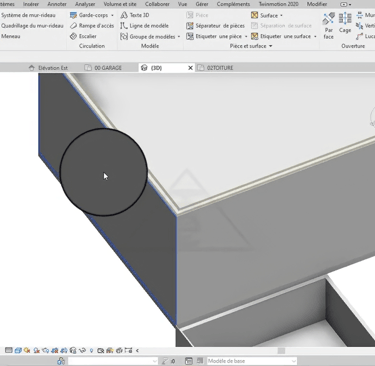Open the Modèle de base dropdown
Viewport: 375px width, 366px height.
(252, 361)
